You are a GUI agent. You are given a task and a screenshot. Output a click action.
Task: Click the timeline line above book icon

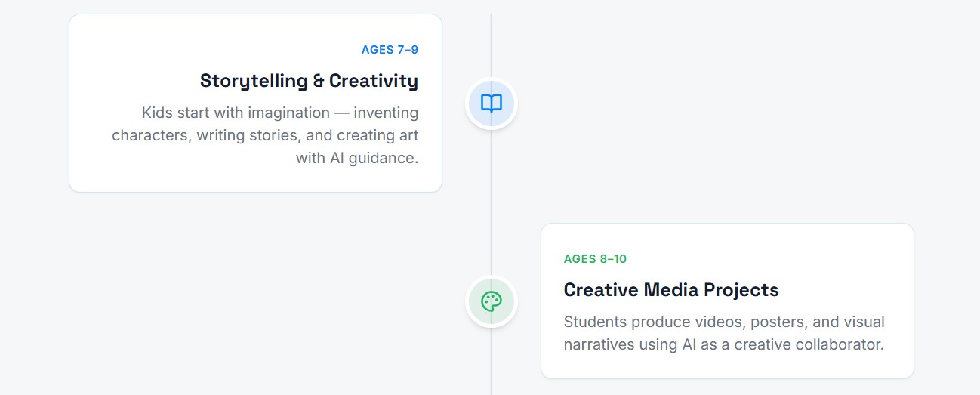point(492,45)
